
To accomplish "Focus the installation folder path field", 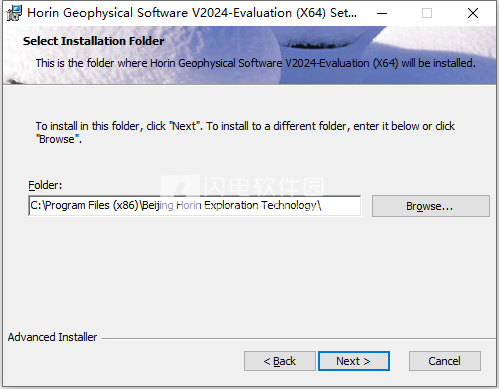I will 195,206.
